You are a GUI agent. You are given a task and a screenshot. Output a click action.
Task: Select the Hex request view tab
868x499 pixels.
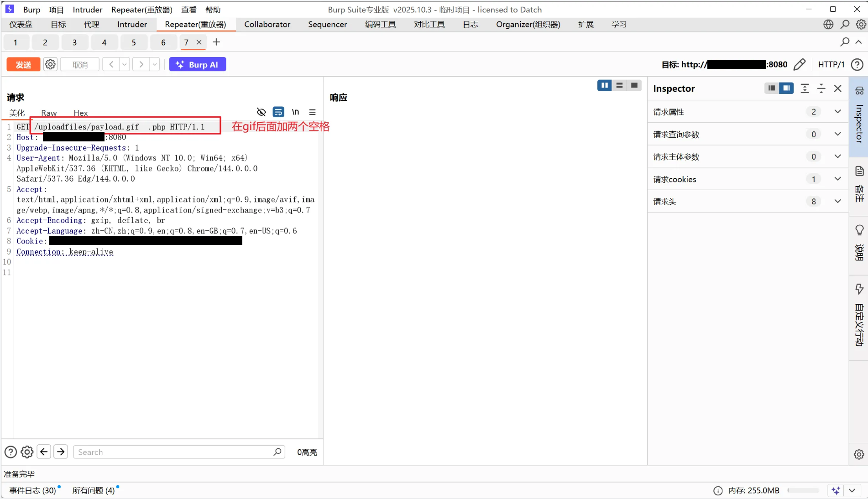coord(81,113)
